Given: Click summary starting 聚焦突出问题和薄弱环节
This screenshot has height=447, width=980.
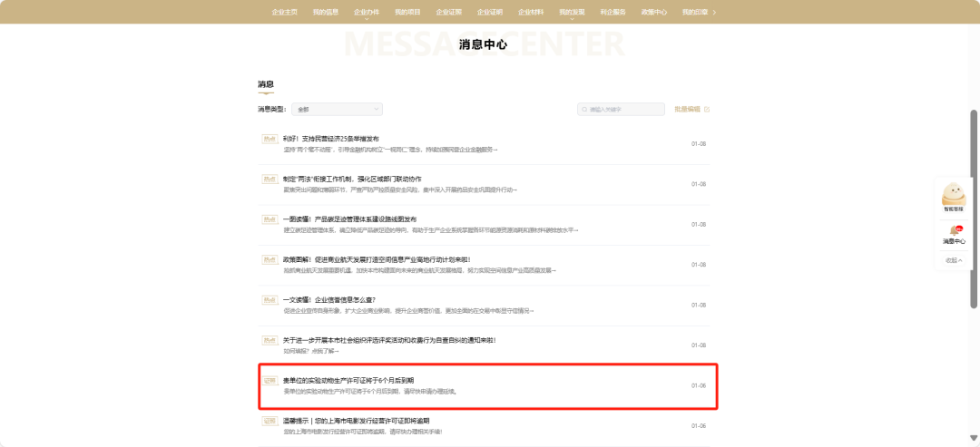Looking at the screenshot, I should coord(400,189).
